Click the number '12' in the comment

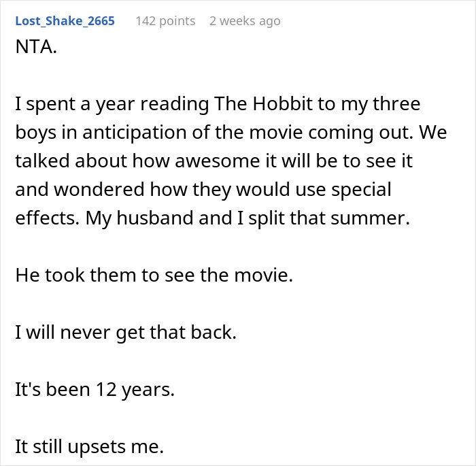point(99,390)
